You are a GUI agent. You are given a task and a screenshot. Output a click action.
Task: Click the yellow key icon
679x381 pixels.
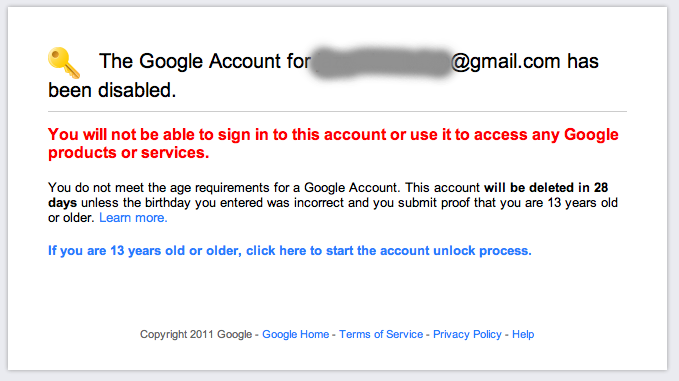pos(64,63)
